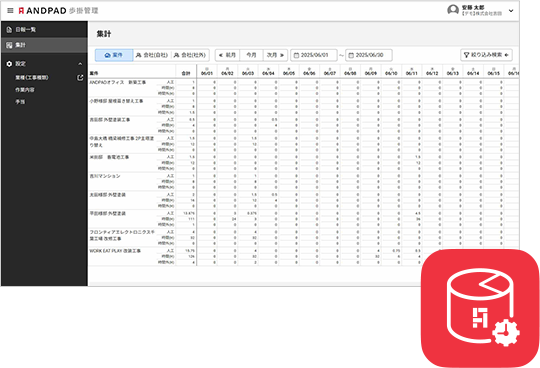540x368 pixels.
Task: Collapse the 設定 section chevron
Action: [80, 64]
